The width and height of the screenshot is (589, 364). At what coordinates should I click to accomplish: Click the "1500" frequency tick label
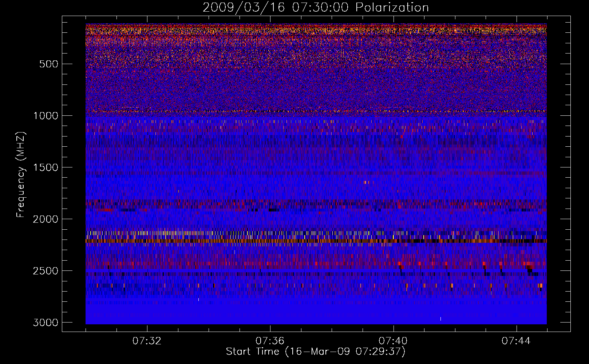coord(46,167)
